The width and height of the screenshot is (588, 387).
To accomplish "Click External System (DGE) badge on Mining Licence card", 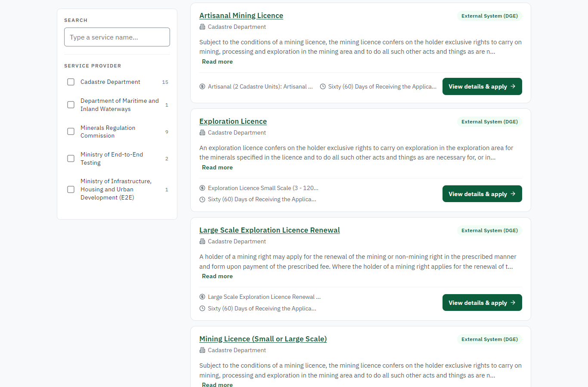I will tap(489, 339).
